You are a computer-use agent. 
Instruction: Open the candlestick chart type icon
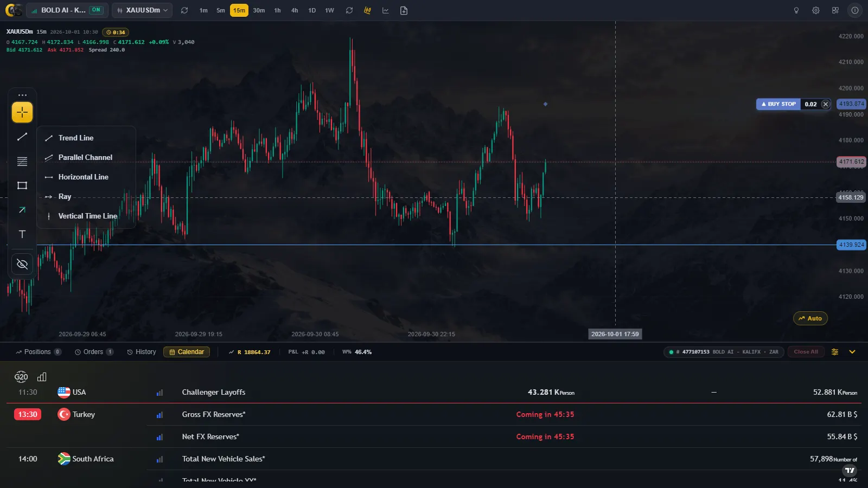coord(367,10)
